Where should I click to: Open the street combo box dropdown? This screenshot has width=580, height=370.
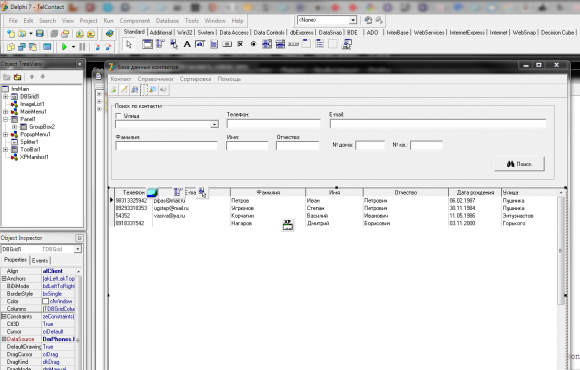point(214,125)
